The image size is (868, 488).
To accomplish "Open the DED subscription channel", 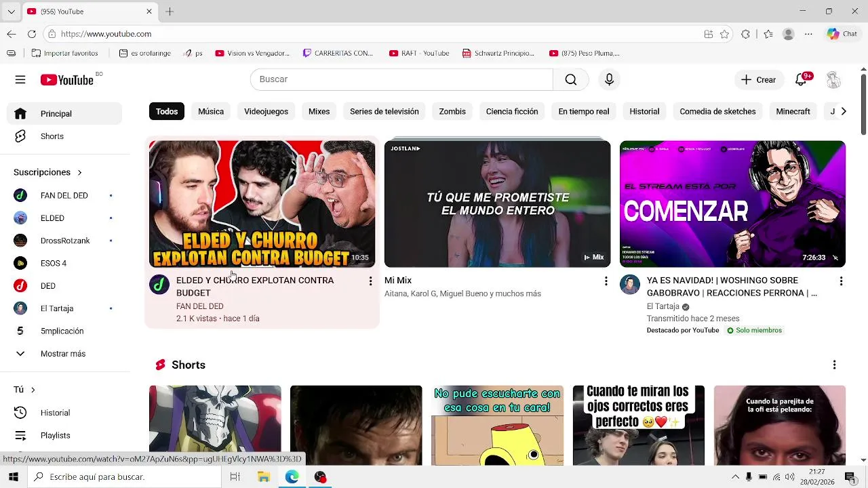I will 64,286.
